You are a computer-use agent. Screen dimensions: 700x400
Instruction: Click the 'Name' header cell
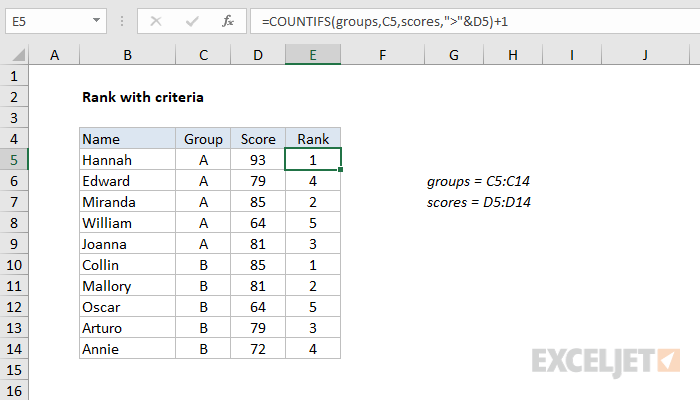128,139
